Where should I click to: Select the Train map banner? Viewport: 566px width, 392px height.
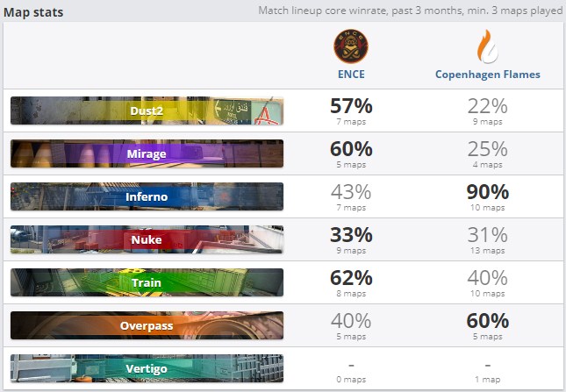pos(147,282)
